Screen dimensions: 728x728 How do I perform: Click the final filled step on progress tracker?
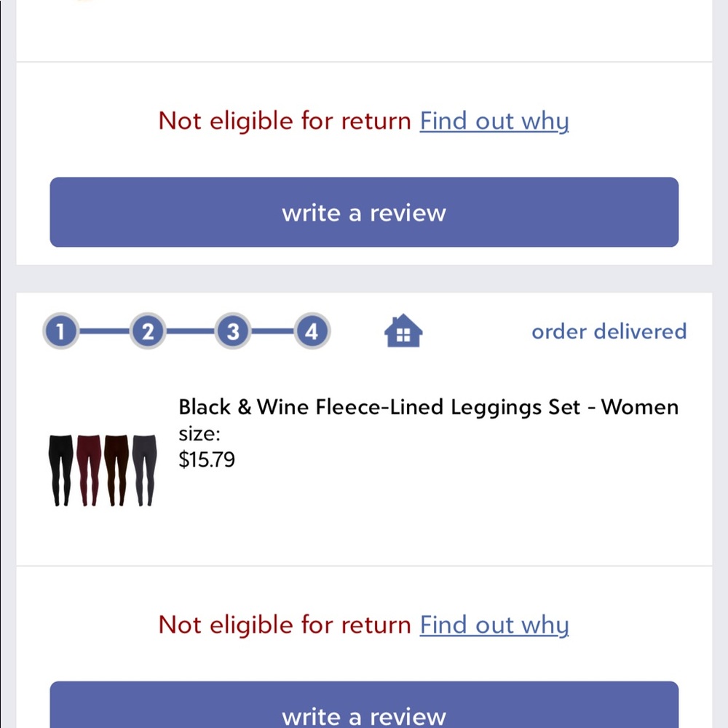312,331
